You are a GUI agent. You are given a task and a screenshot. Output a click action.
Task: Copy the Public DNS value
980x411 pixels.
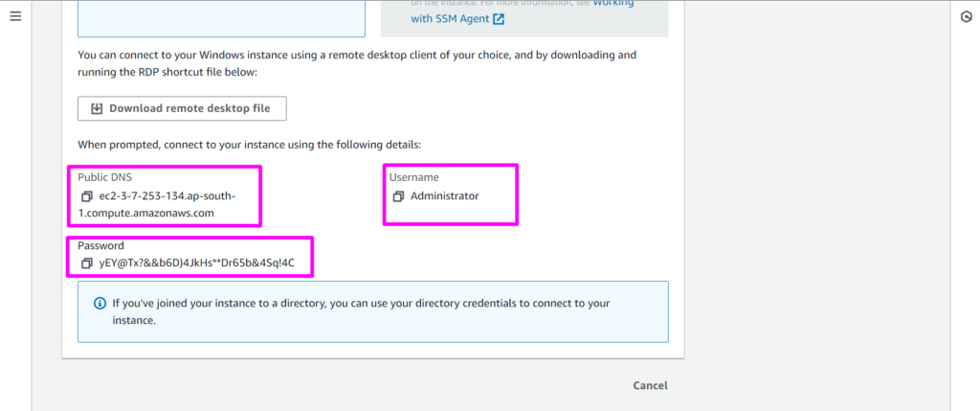pyautogui.click(x=86, y=196)
